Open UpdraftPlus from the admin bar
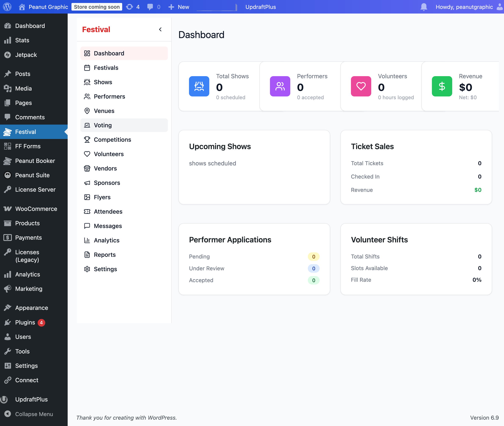The width and height of the screenshot is (504, 426). tap(260, 7)
